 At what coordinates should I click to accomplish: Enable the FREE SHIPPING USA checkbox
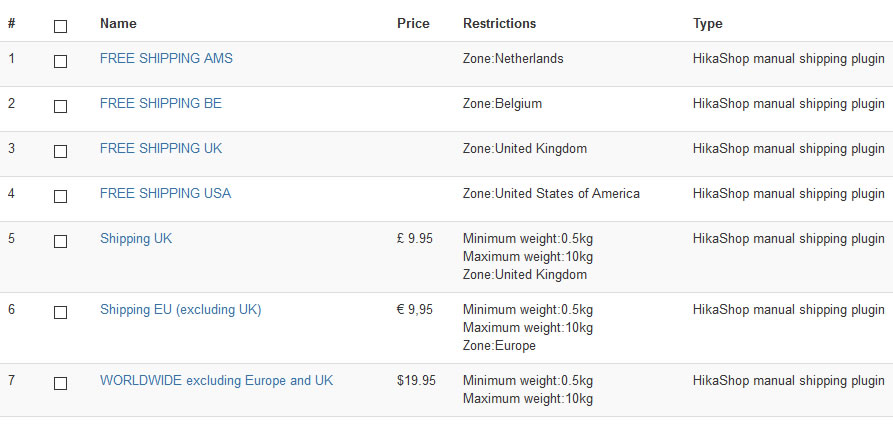pos(60,196)
